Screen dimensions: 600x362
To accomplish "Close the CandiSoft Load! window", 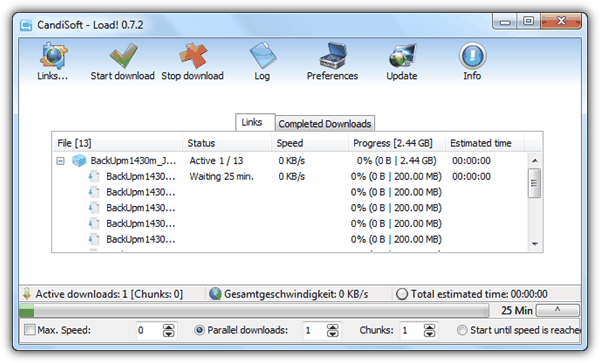I will 561,21.
